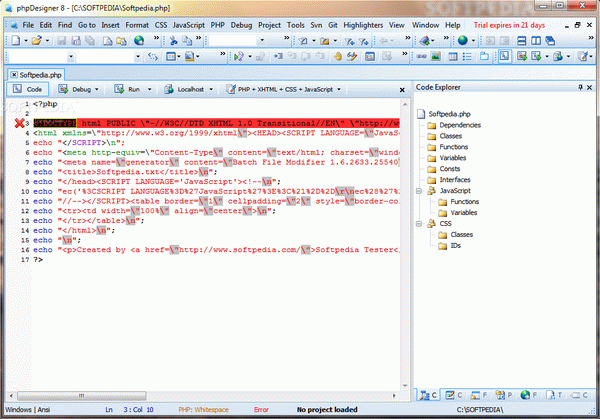Click the hand breakpoint icon
This screenshot has height=419, width=600.
click(x=338, y=57)
